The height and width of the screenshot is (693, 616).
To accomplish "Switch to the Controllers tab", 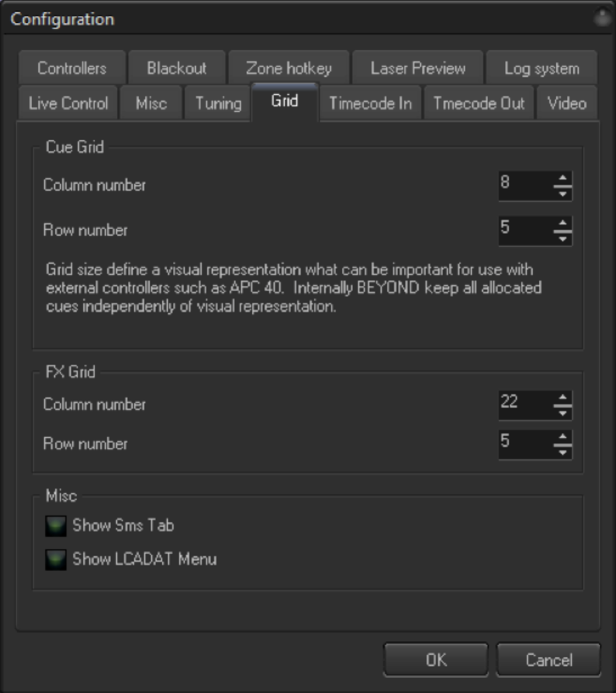I will click(x=72, y=68).
